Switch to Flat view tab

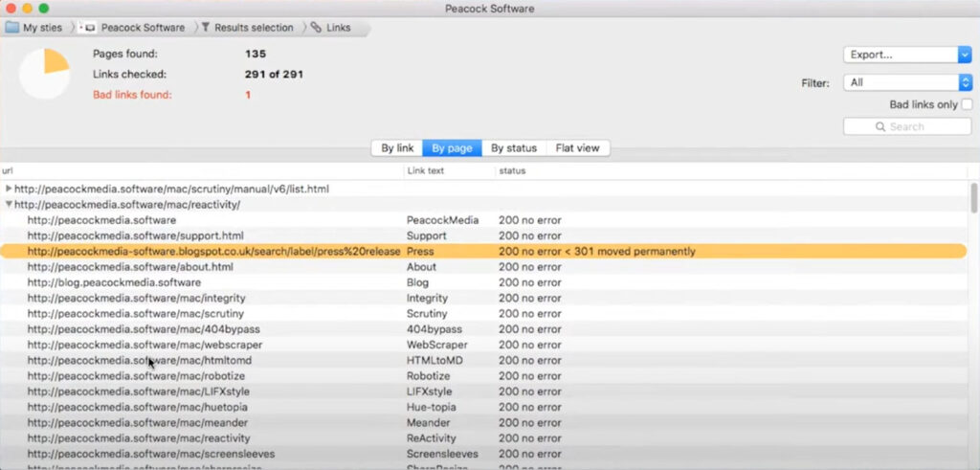pyautogui.click(x=577, y=148)
